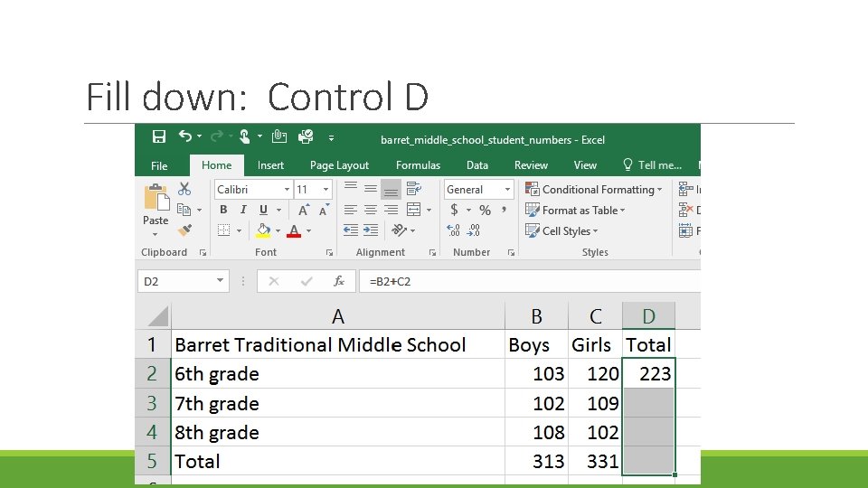868x488 pixels.
Task: Open the View tab
Action: pyautogui.click(x=585, y=165)
